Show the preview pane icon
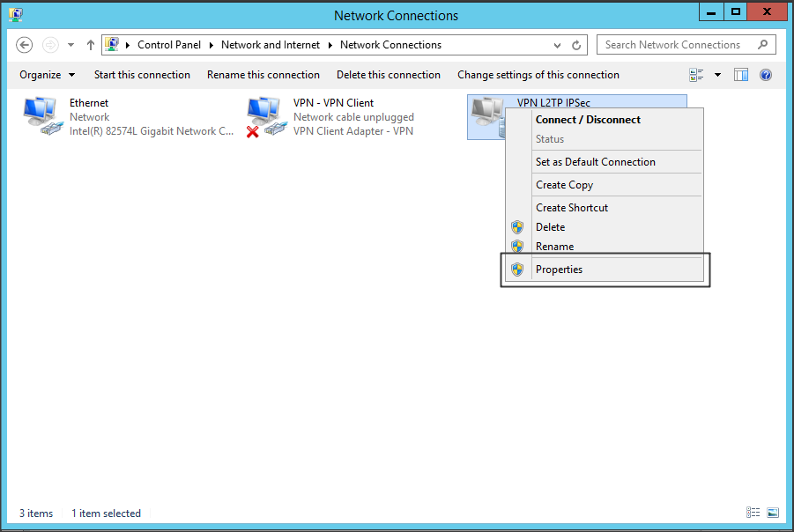794x532 pixels. [741, 75]
